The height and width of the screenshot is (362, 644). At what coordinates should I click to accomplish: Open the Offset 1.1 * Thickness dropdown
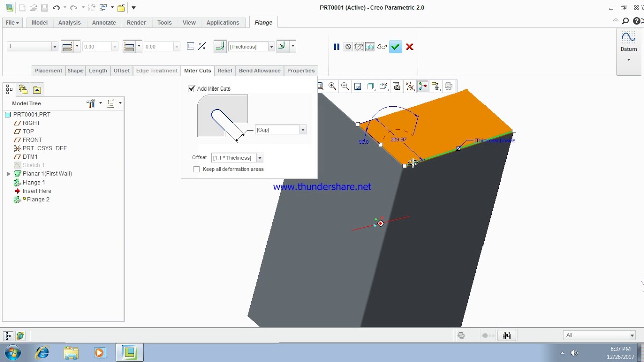click(260, 158)
